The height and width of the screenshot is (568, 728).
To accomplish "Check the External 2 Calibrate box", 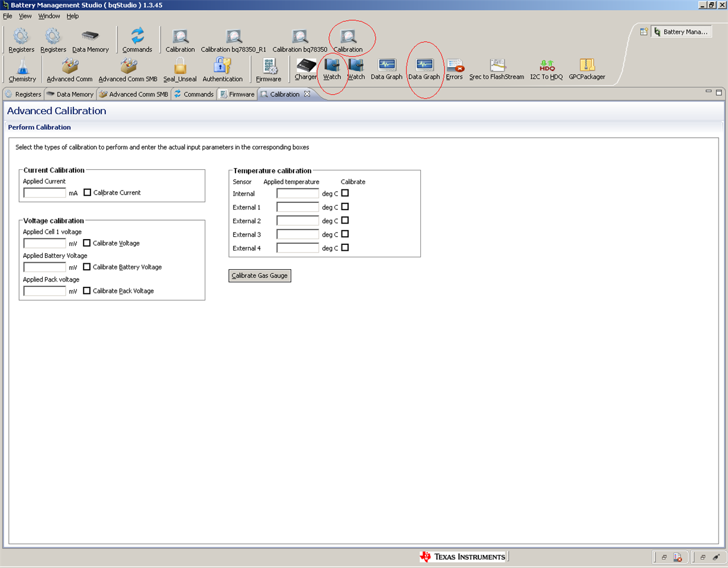I will click(x=345, y=220).
